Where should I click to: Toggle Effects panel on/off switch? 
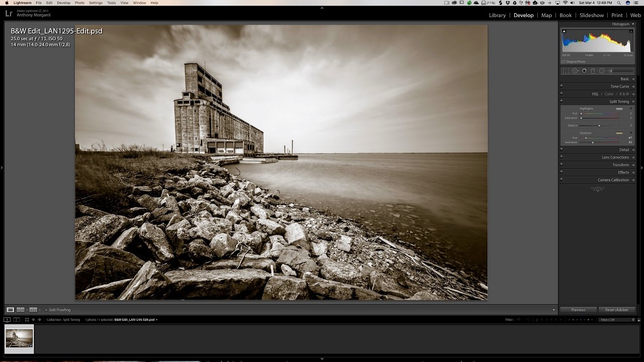561,172
